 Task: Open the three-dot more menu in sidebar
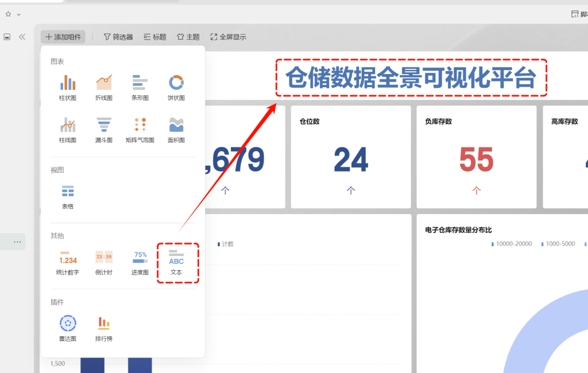(x=17, y=242)
